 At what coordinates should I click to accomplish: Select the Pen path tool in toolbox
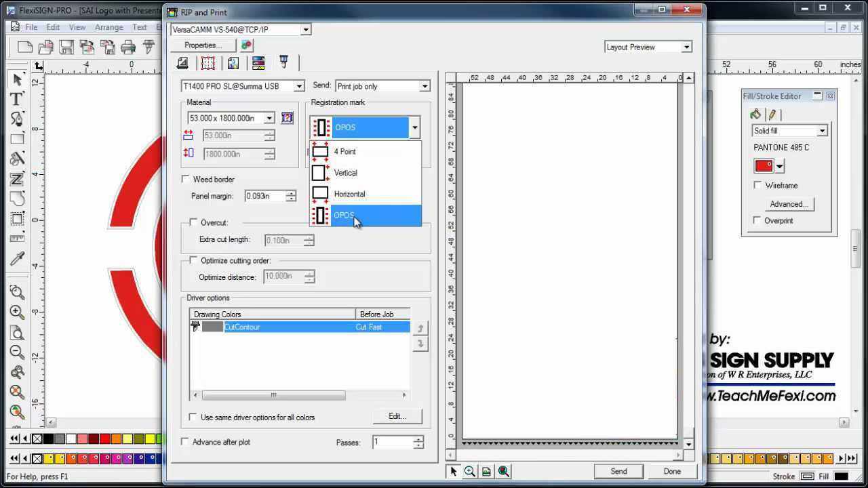17,119
